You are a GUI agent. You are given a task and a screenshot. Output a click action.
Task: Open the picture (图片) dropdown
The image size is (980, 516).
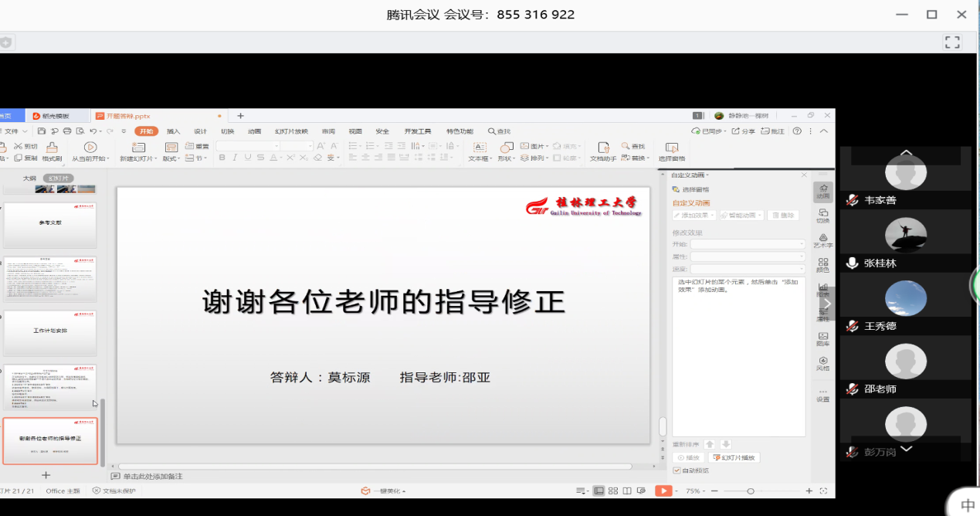534,146
